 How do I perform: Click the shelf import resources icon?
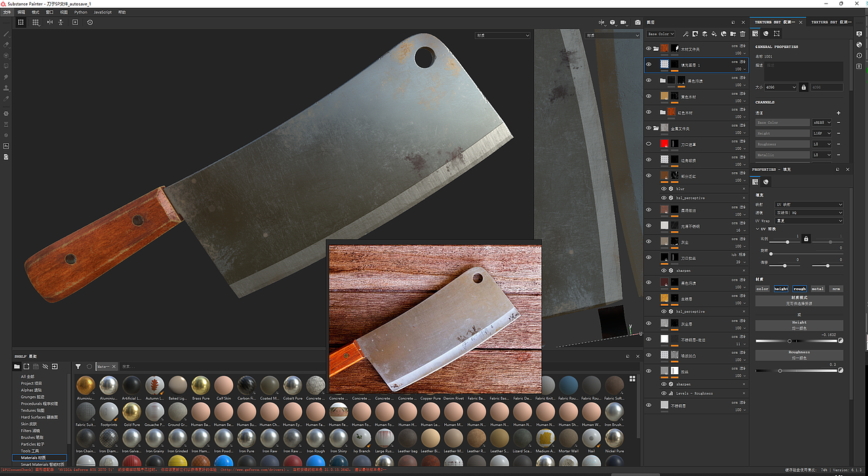click(54, 367)
